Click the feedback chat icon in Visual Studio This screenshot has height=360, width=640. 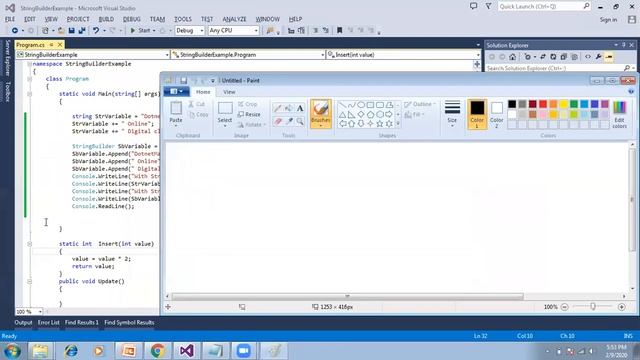473,6
